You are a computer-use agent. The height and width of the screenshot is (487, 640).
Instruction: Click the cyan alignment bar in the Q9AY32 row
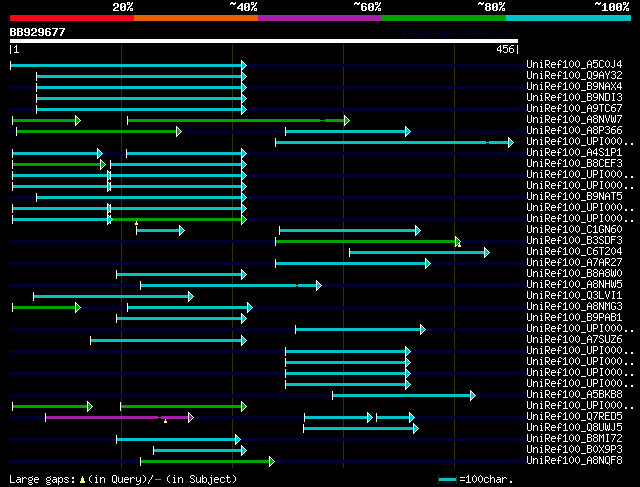coord(141,76)
